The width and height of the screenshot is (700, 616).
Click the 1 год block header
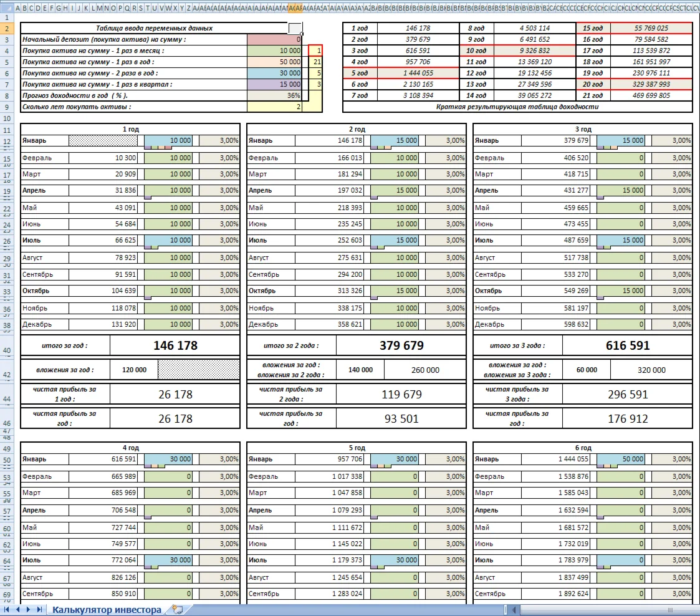tap(130, 129)
